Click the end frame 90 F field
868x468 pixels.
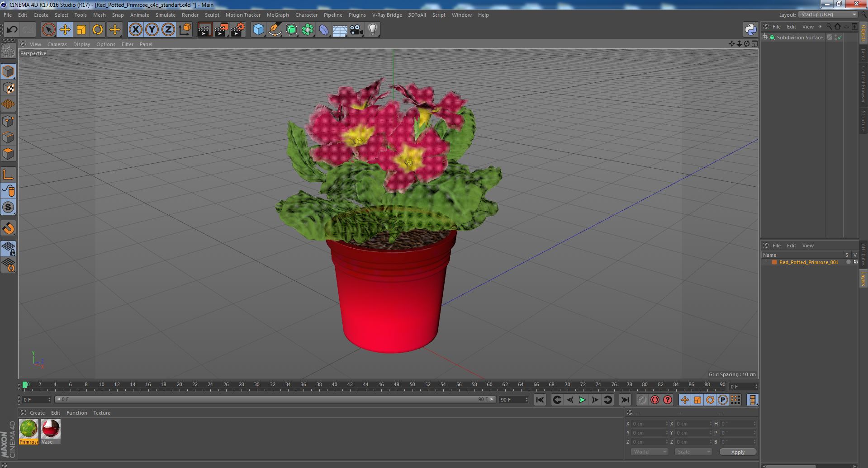pos(513,400)
